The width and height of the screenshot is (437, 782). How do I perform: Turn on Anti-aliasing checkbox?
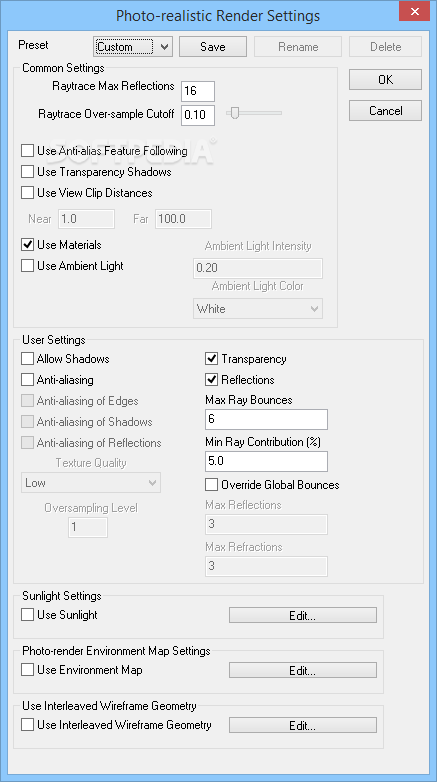coord(27,380)
